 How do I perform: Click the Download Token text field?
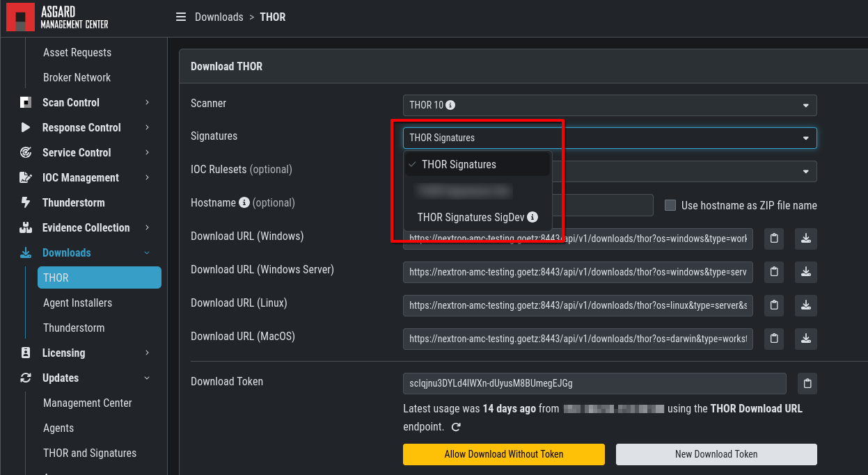pos(594,383)
